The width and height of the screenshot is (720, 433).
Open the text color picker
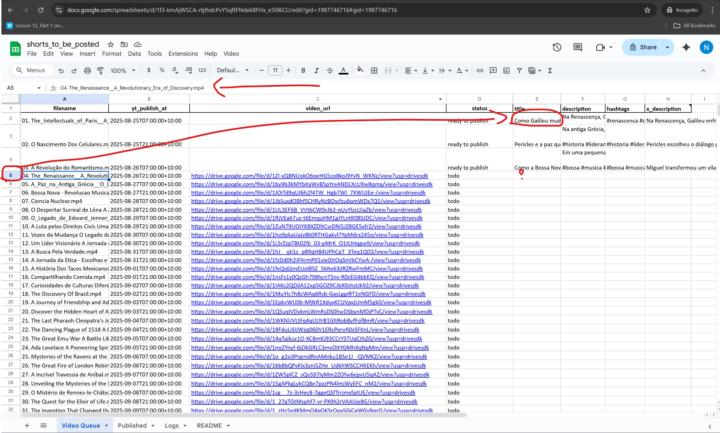(343, 71)
